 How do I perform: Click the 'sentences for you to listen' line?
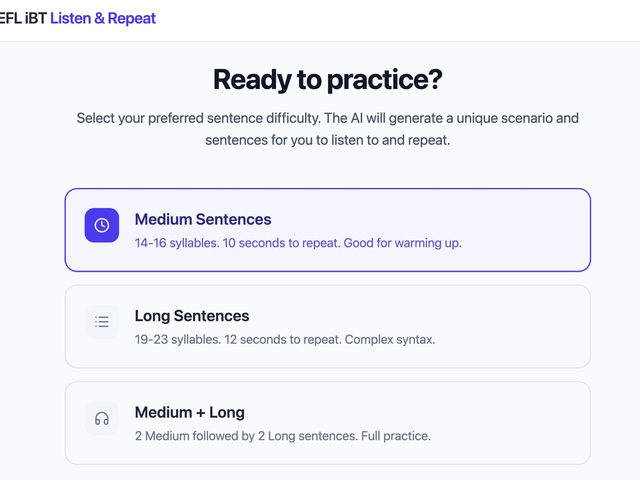coord(328,140)
